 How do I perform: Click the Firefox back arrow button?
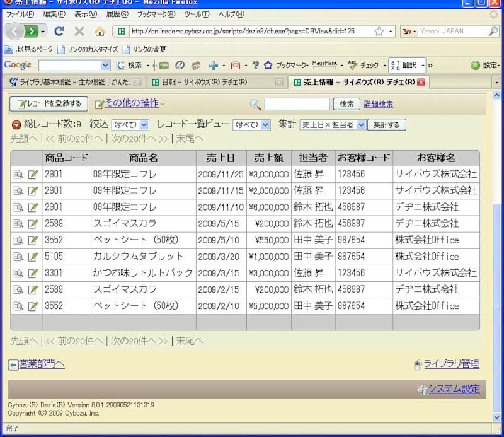[x=14, y=32]
